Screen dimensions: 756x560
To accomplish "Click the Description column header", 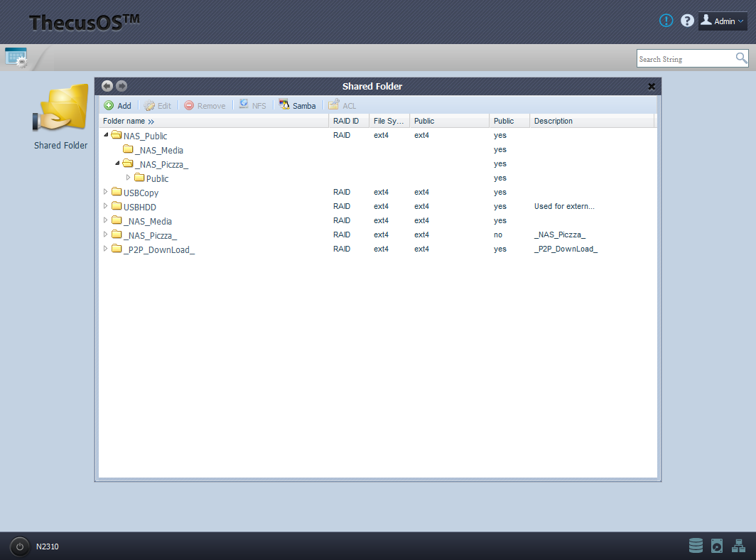I will [553, 121].
